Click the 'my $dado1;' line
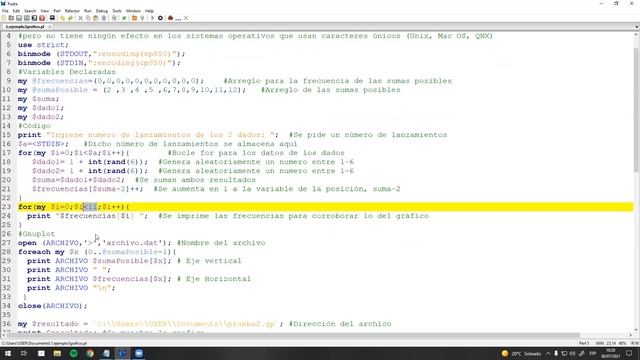 click(x=41, y=108)
